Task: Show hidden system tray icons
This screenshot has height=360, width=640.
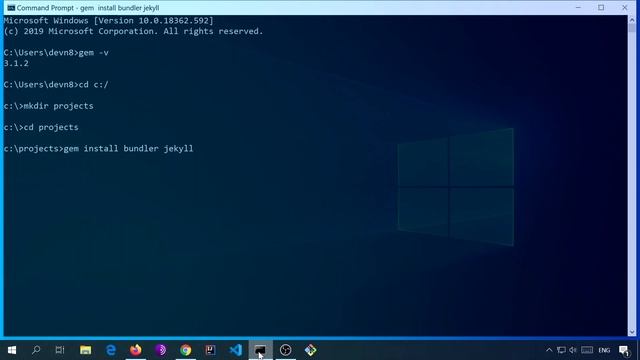Action: [549, 350]
